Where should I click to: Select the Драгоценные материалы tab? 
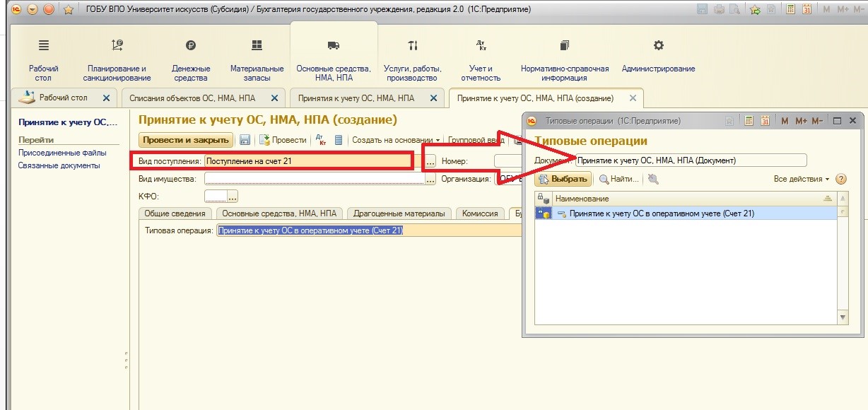point(399,213)
